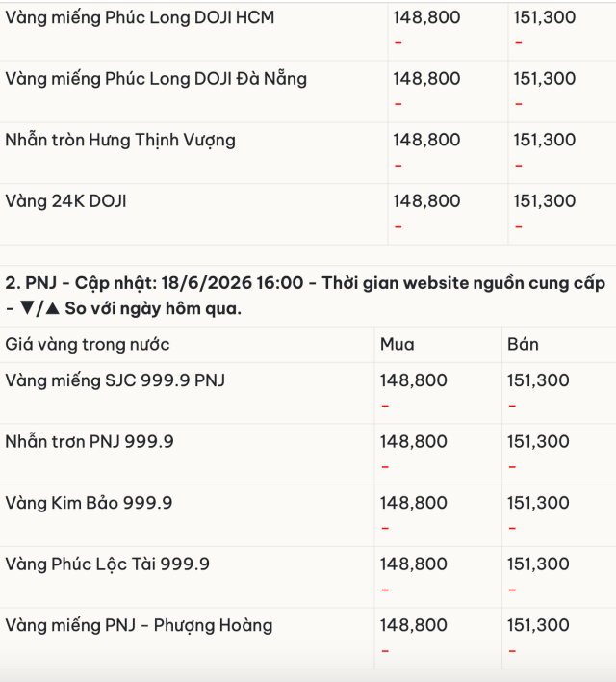Click red change indicator under Phượng Hoàng sell price

click(512, 651)
